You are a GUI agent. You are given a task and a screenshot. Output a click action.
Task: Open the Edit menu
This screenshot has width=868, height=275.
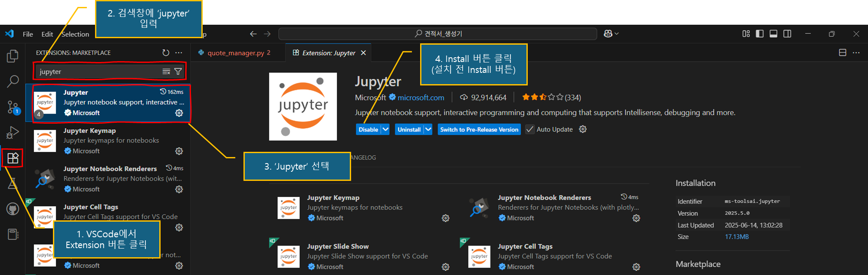[47, 34]
